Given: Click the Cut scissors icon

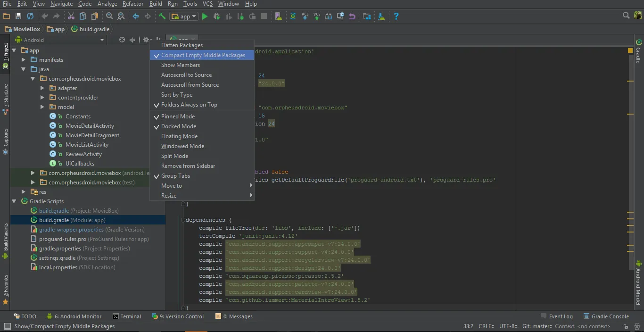Looking at the screenshot, I should click(x=71, y=17).
